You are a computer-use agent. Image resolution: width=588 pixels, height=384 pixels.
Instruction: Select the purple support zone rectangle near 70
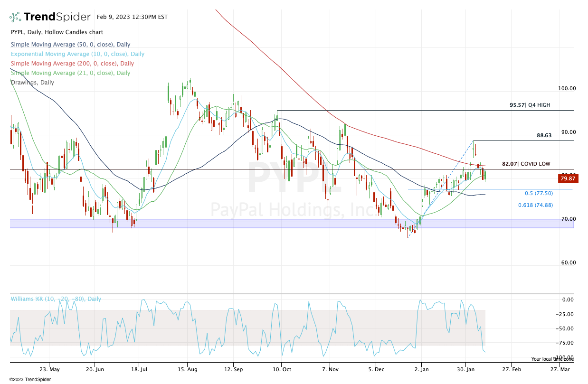tap(292, 224)
